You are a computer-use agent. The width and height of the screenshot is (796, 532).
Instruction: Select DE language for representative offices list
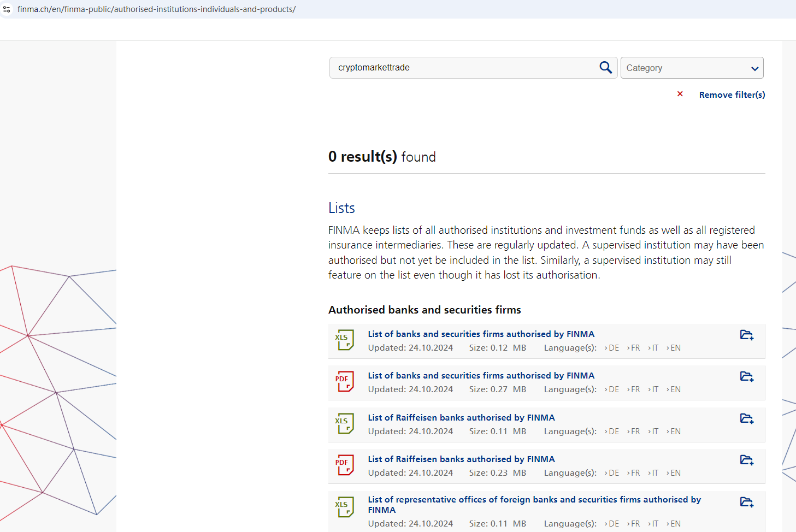612,524
